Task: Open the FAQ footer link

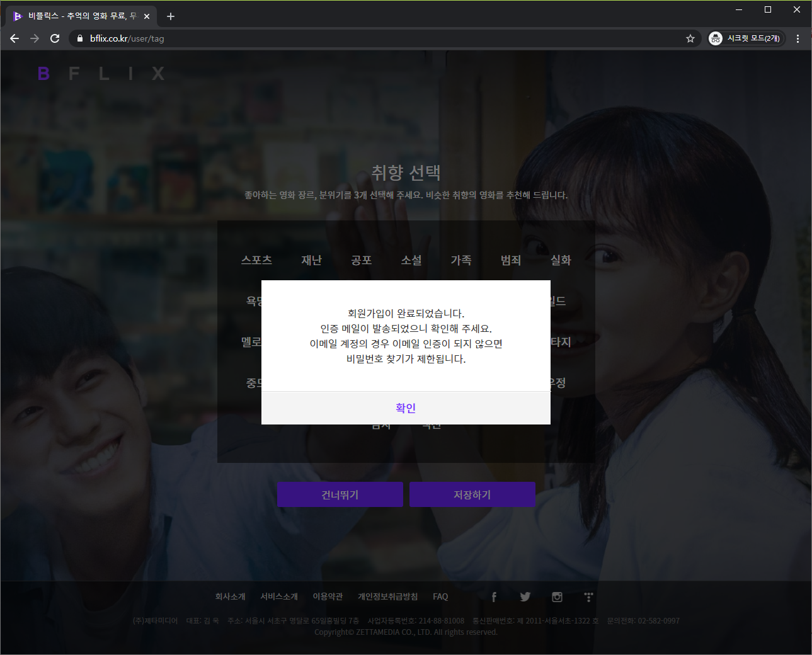Action: pos(440,596)
